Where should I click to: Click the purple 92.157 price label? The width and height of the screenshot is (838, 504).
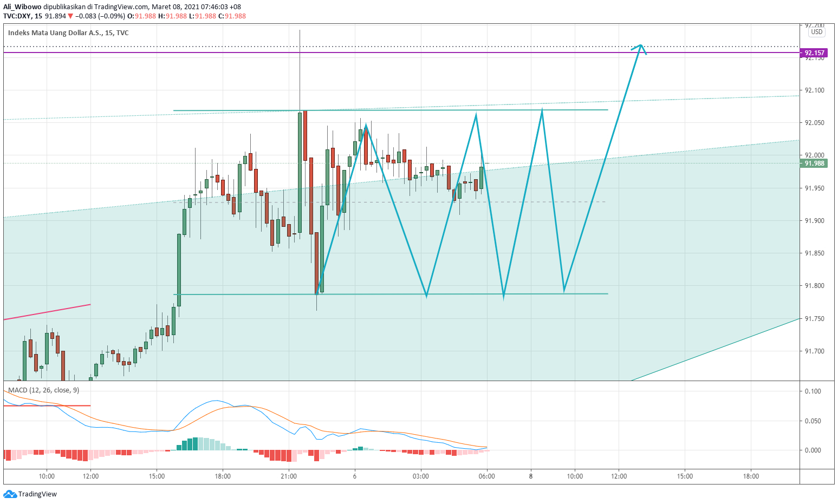(814, 53)
